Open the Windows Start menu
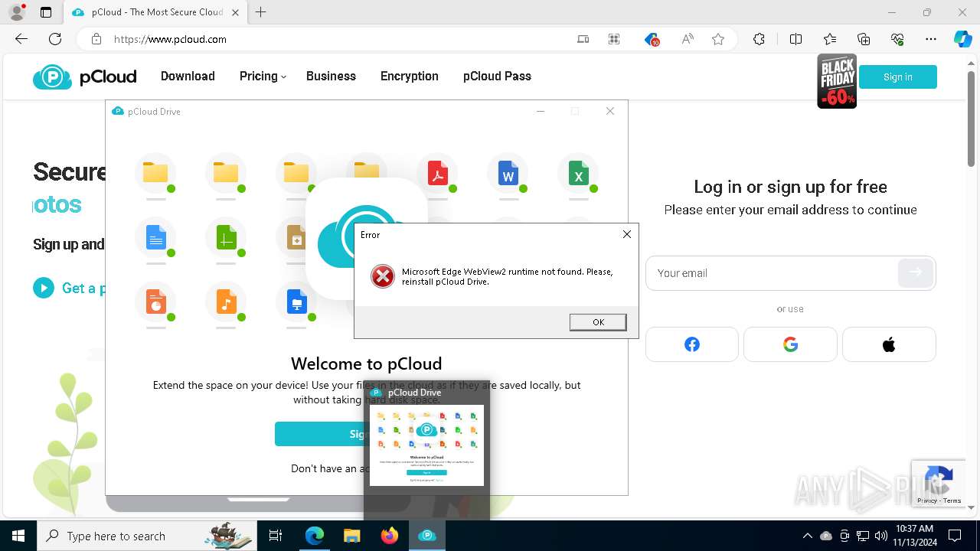 tap(18, 536)
